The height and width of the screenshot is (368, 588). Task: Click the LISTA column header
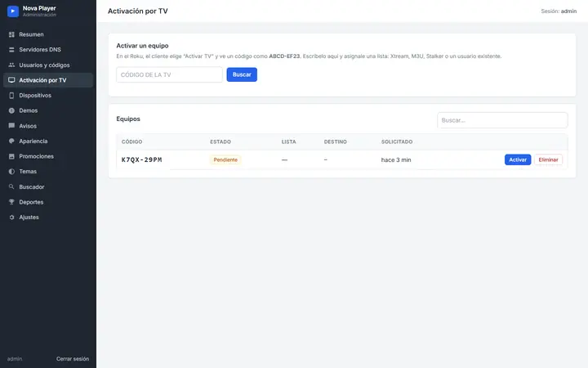[x=289, y=141]
